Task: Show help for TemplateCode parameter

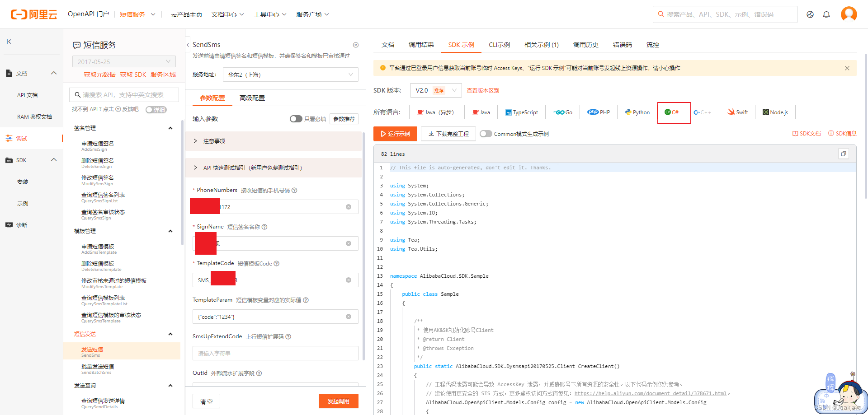Action: click(x=277, y=263)
